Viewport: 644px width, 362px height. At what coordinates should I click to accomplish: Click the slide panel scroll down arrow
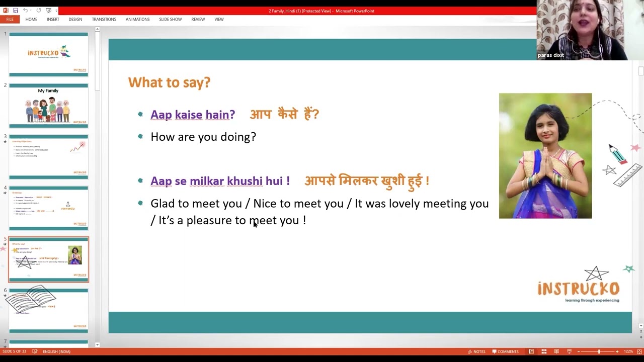coord(97,345)
